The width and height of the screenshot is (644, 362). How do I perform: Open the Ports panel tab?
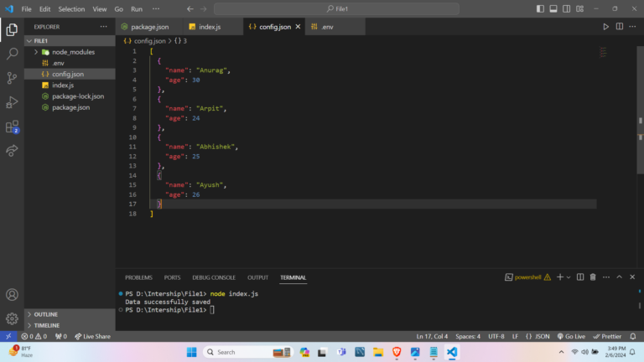172,277
